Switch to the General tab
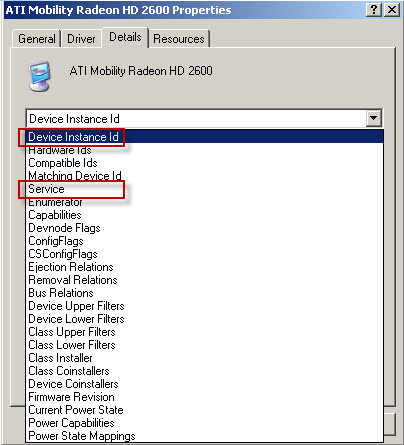Image resolution: width=404 pixels, height=445 pixels. [37, 39]
